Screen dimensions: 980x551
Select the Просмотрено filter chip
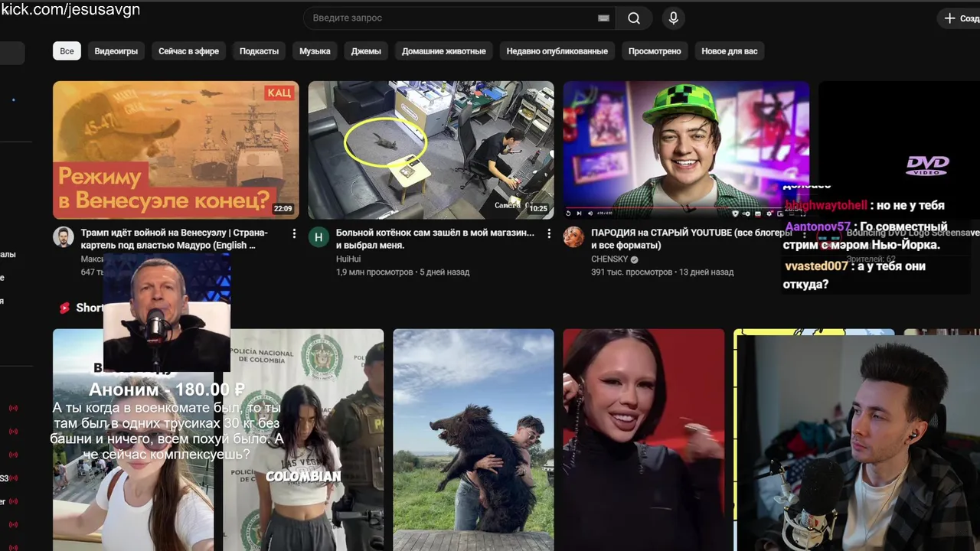[655, 51]
